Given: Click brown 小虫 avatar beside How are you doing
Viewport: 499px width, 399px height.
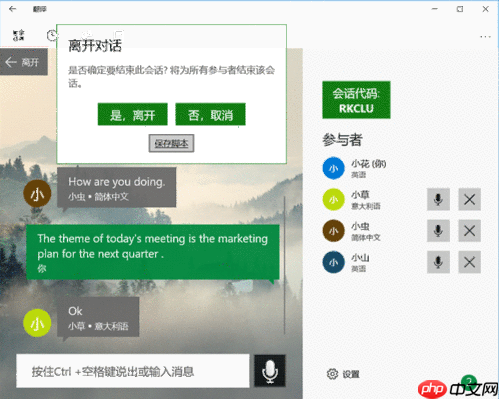Looking at the screenshot, I should pos(37,194).
